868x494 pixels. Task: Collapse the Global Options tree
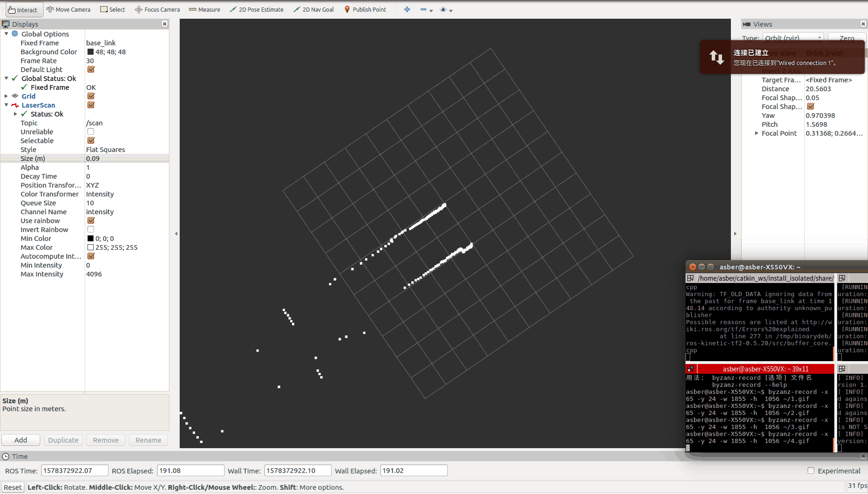[6, 34]
